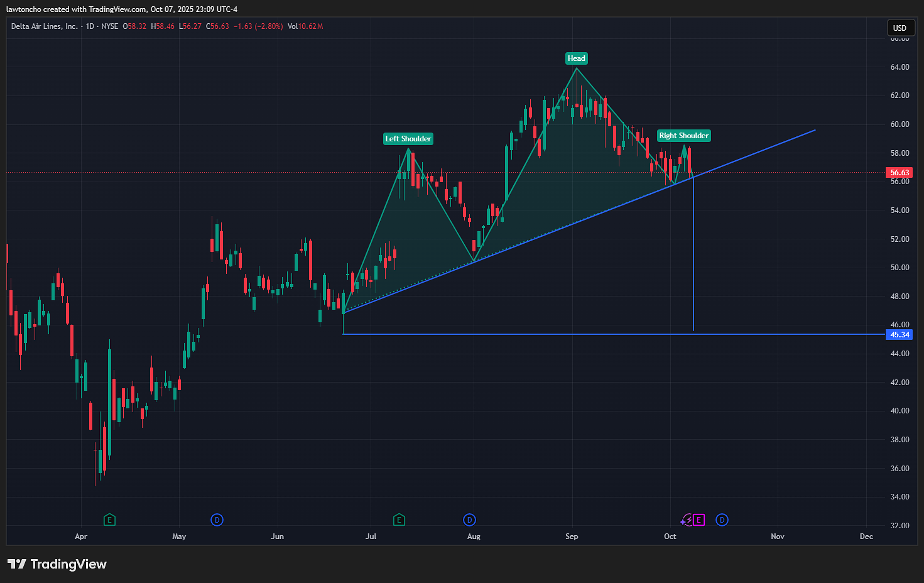924x583 pixels.
Task: Click the Delta Air Lines symbol title
Action: coord(44,26)
